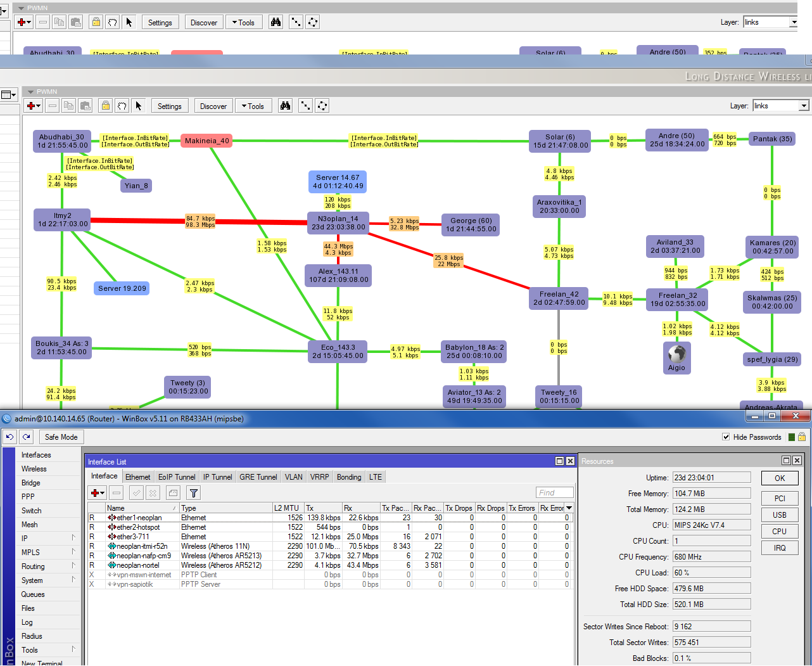Select the neoplan-nortel interface row

coord(138,565)
